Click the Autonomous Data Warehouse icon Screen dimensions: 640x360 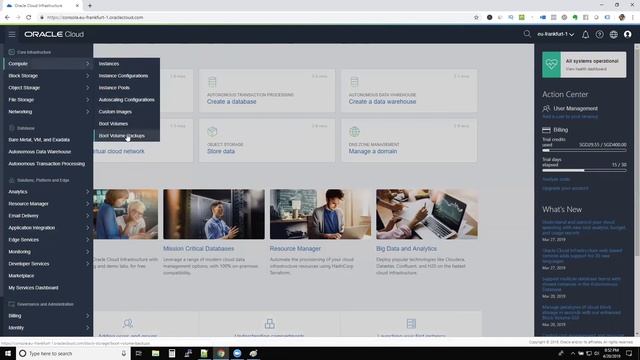coord(354,82)
